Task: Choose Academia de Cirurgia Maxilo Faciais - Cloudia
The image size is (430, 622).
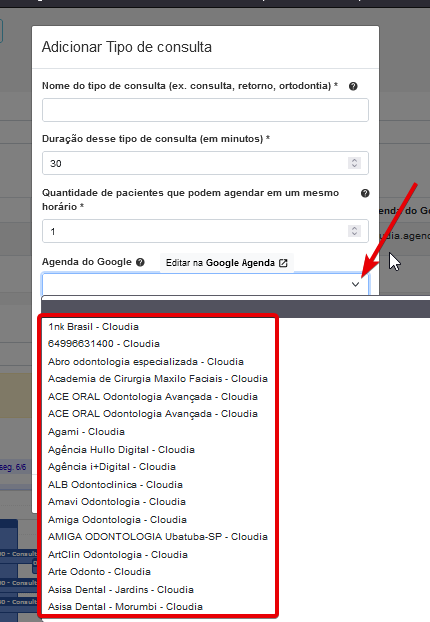Action: pyautogui.click(x=157, y=379)
